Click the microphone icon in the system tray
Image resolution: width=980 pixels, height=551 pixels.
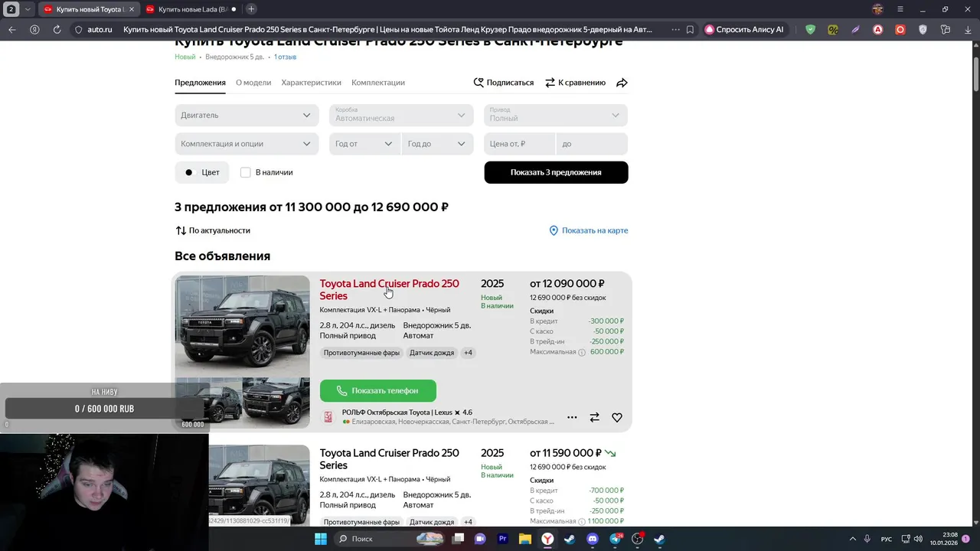pos(867,539)
